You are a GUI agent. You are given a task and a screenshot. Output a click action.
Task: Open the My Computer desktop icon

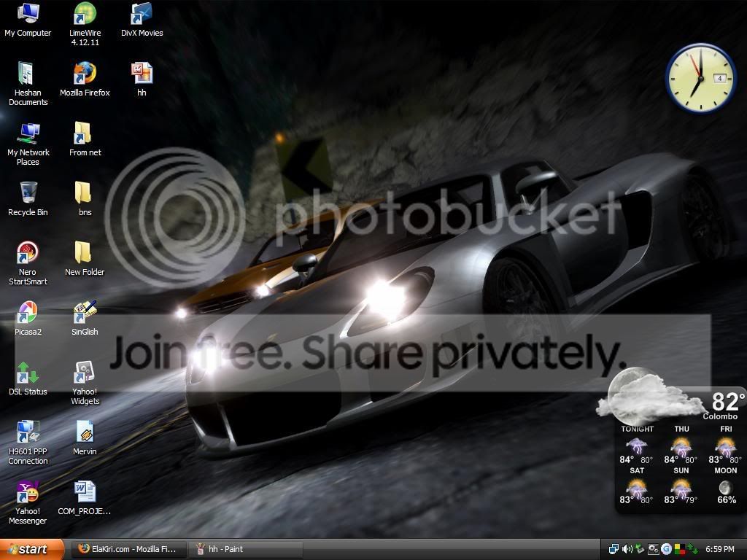28,20
